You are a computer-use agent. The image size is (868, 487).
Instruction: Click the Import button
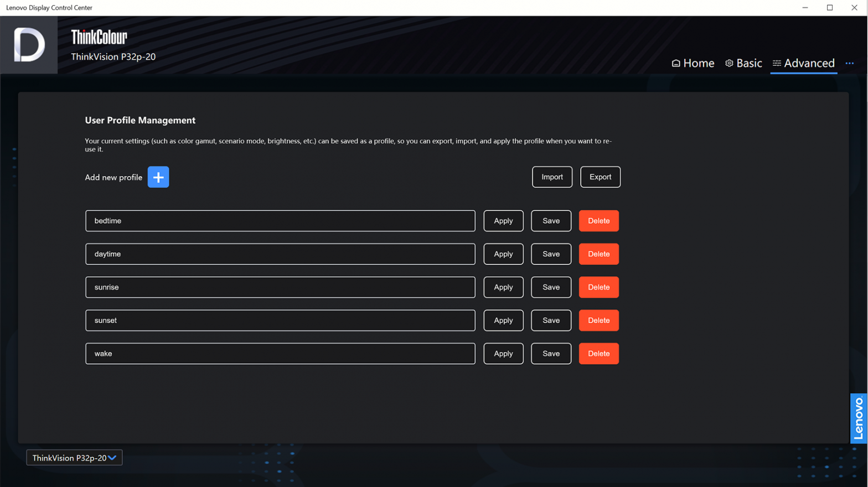click(x=552, y=177)
